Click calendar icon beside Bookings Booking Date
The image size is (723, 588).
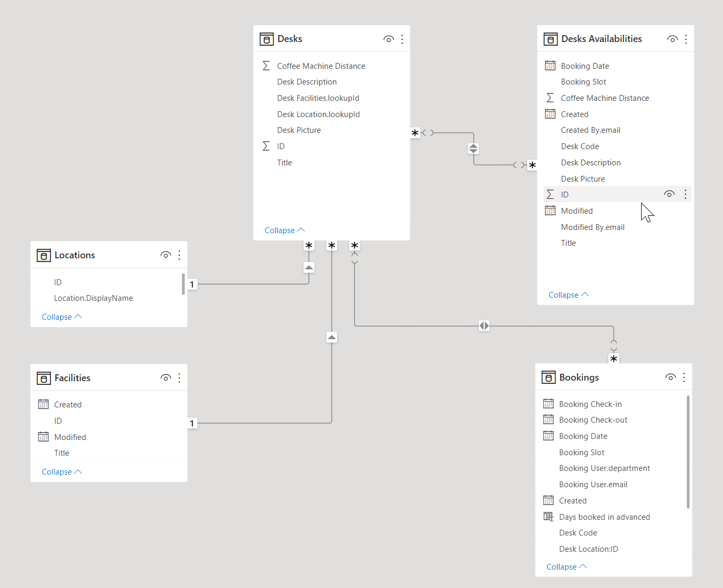(548, 436)
